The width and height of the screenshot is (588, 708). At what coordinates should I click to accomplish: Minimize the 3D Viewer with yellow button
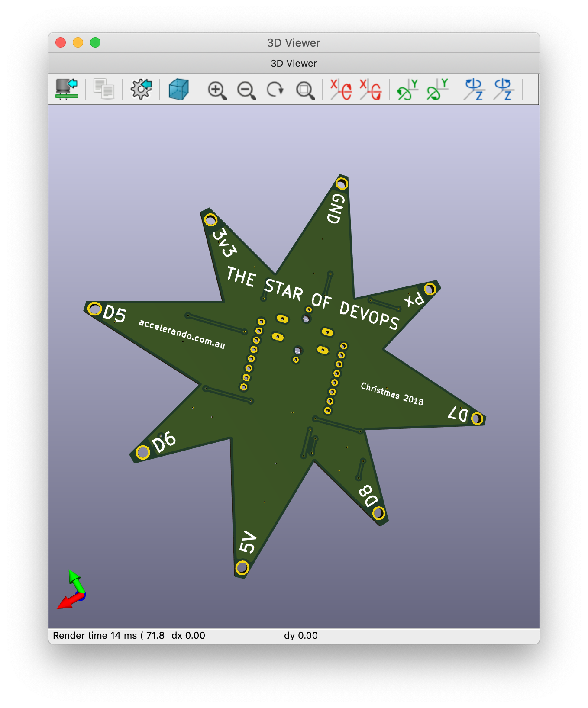(78, 42)
